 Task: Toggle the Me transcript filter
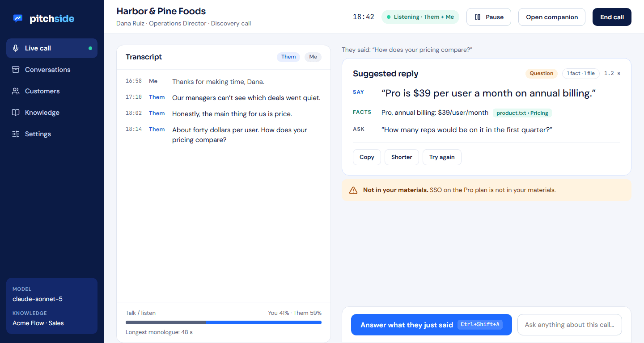pos(313,57)
